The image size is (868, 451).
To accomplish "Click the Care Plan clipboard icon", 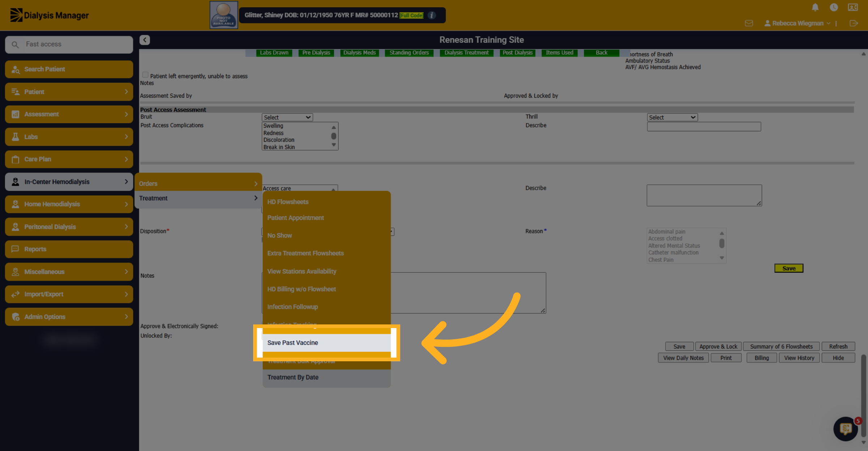I will pyautogui.click(x=15, y=159).
